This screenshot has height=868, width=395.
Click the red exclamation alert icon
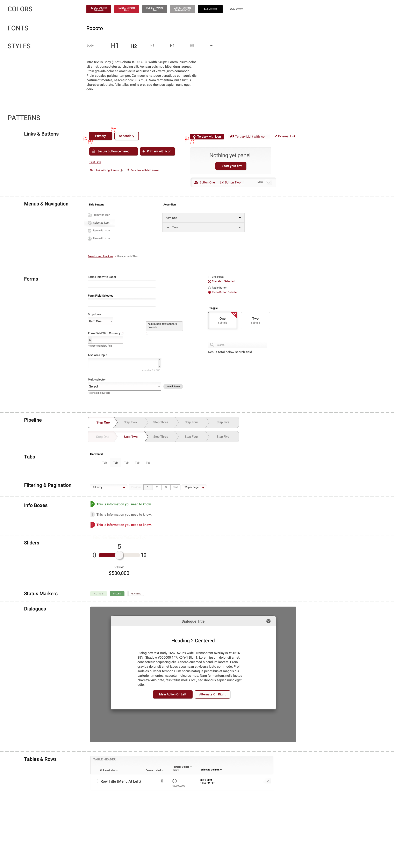[93, 525]
